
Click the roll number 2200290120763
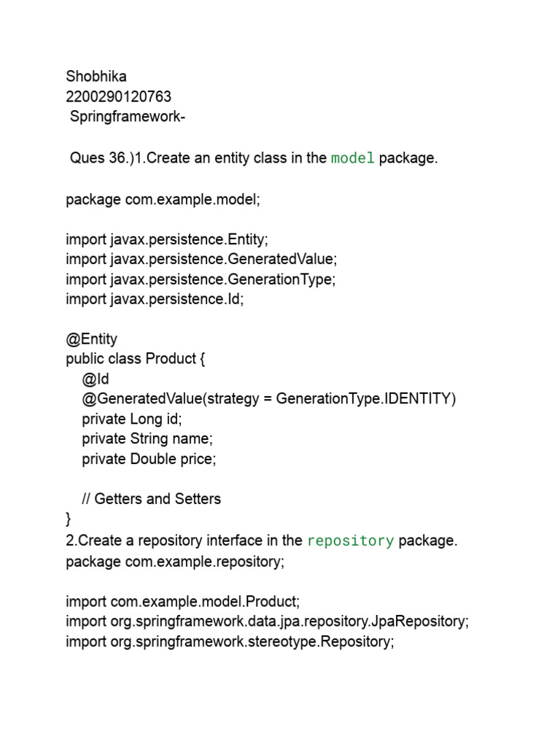point(119,97)
